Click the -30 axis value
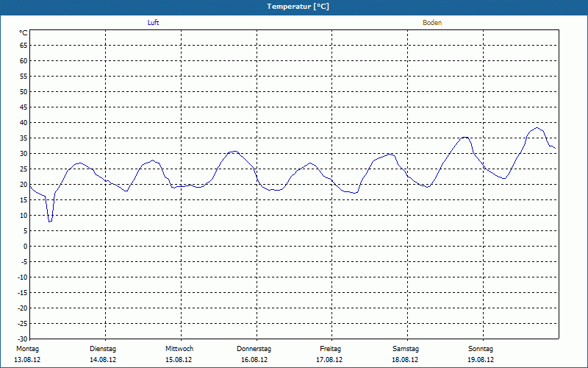 point(23,339)
